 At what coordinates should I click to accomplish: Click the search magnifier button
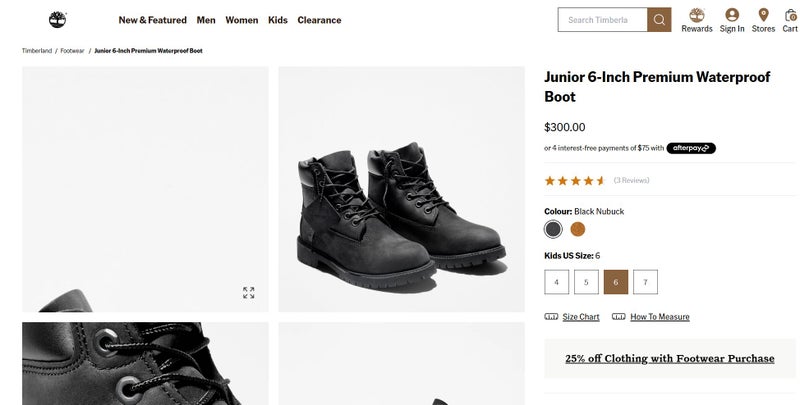[x=659, y=20]
